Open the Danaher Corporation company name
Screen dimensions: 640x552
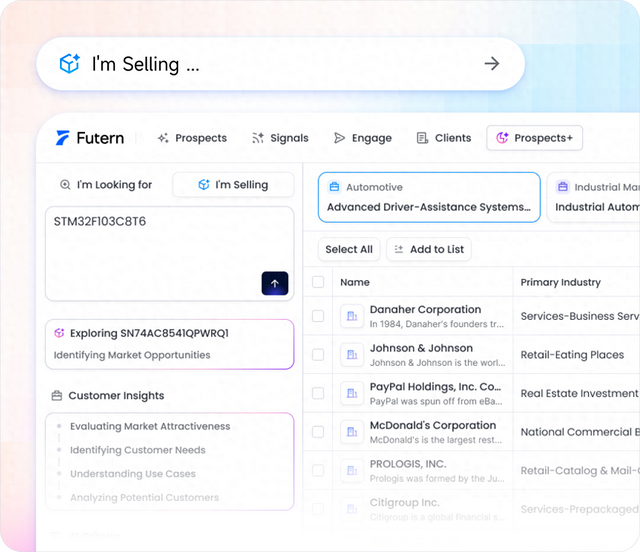[425, 309]
